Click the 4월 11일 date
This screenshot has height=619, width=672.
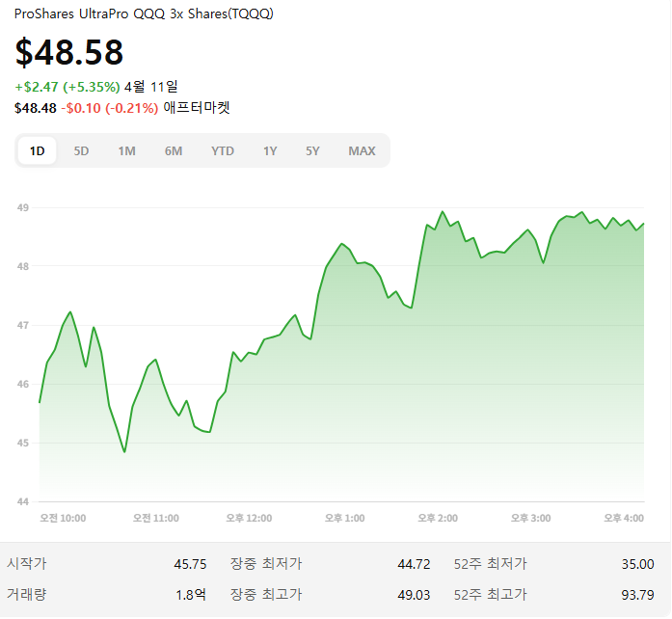coord(150,87)
